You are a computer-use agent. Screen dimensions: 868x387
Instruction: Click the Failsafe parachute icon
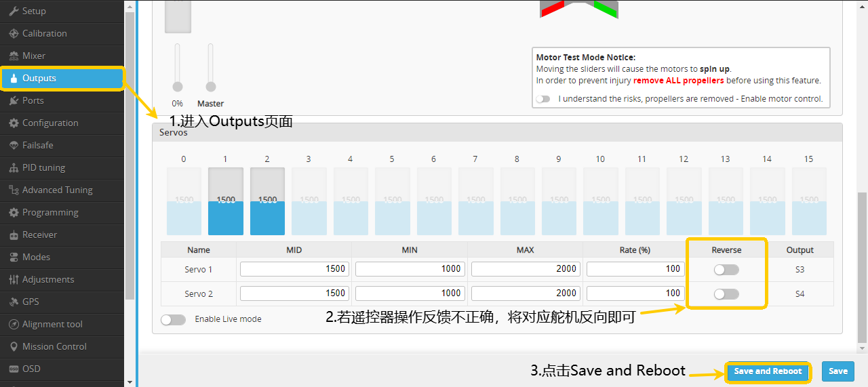click(14, 145)
